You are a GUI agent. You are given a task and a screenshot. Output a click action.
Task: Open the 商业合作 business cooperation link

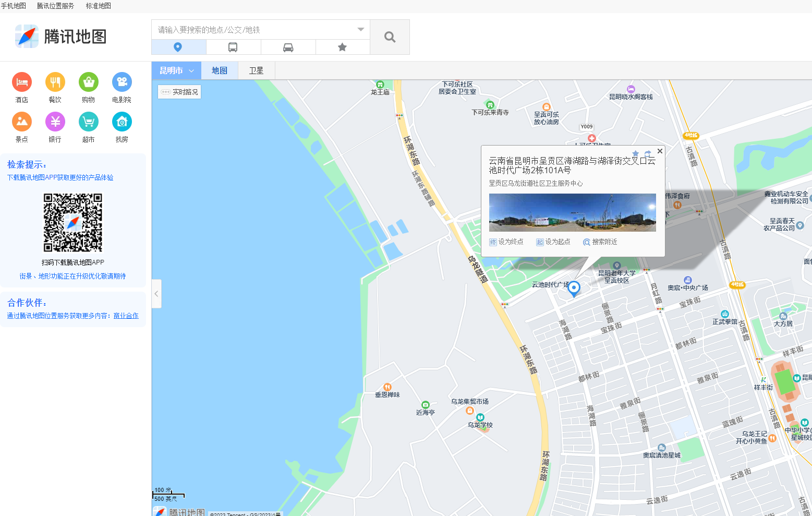(x=126, y=316)
